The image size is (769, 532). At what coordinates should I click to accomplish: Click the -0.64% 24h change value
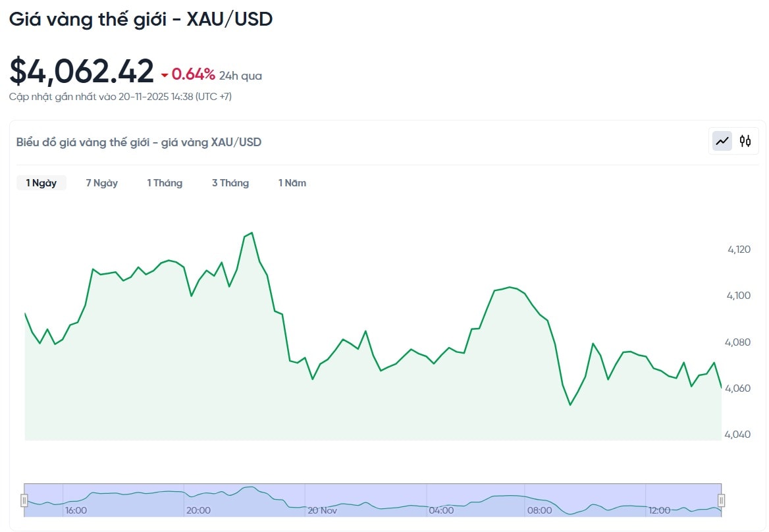[x=193, y=74]
